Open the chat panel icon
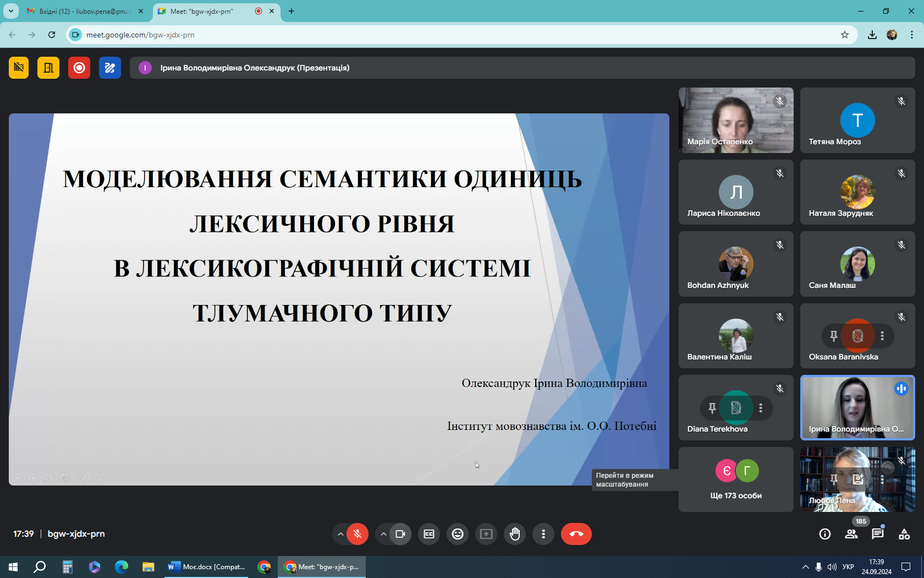 tap(878, 534)
